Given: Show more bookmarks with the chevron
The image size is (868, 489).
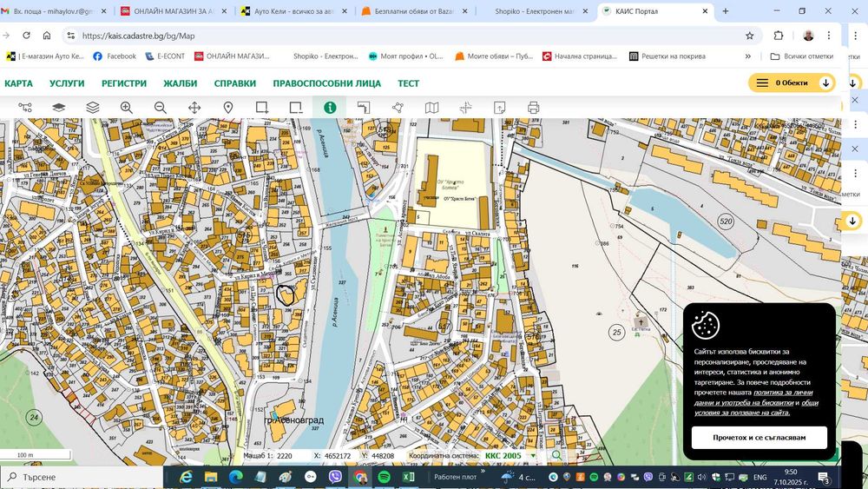Looking at the screenshot, I should pyautogui.click(x=748, y=56).
